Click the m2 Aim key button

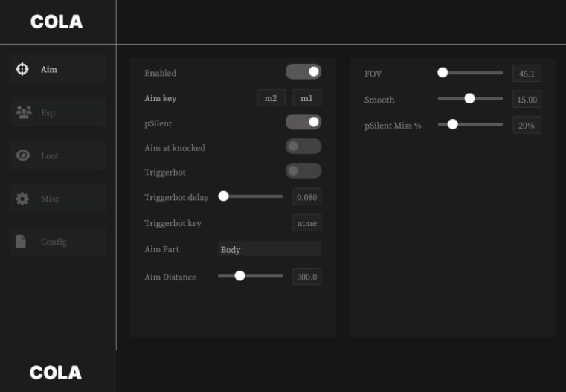pyautogui.click(x=271, y=98)
